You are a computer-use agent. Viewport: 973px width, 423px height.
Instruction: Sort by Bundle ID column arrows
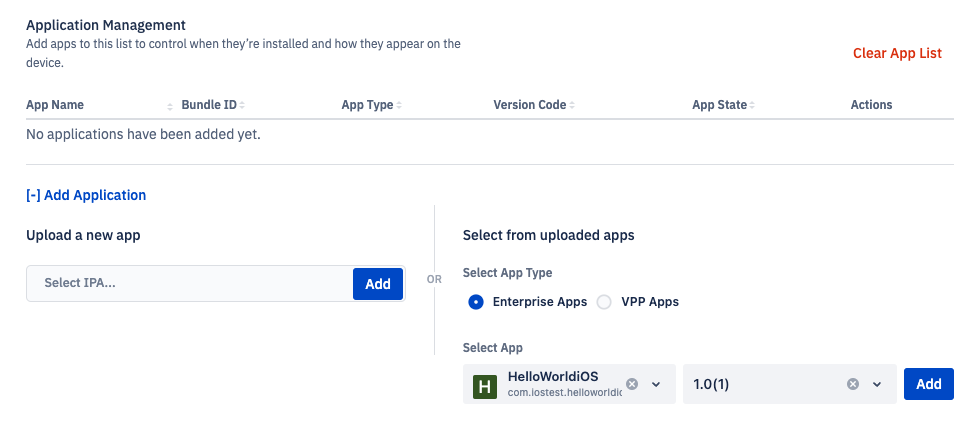point(242,105)
